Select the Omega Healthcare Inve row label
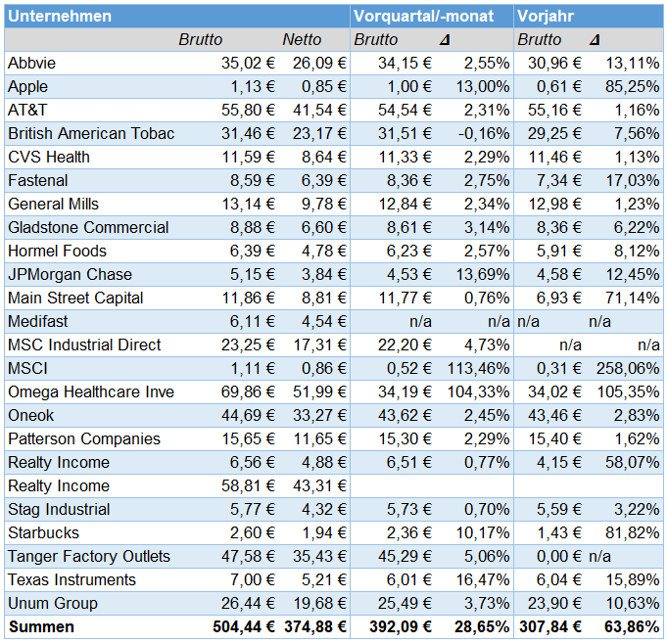The height and width of the screenshot is (644, 668). 91,391
